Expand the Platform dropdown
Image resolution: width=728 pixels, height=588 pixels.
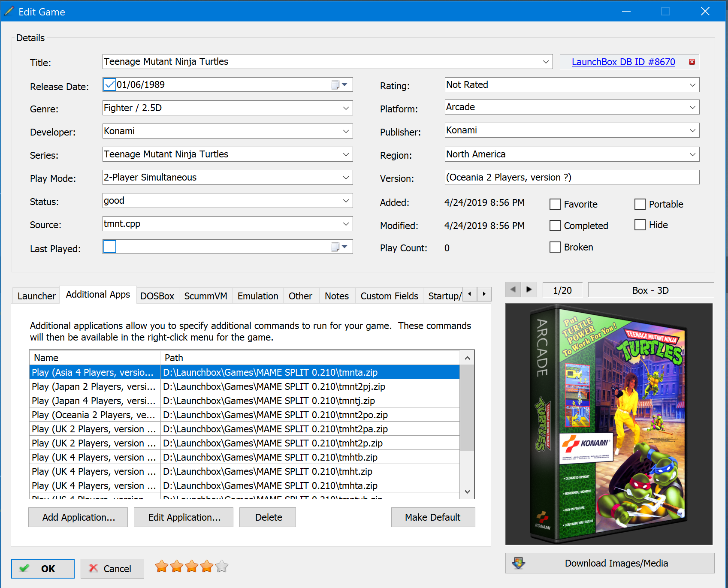pos(692,107)
